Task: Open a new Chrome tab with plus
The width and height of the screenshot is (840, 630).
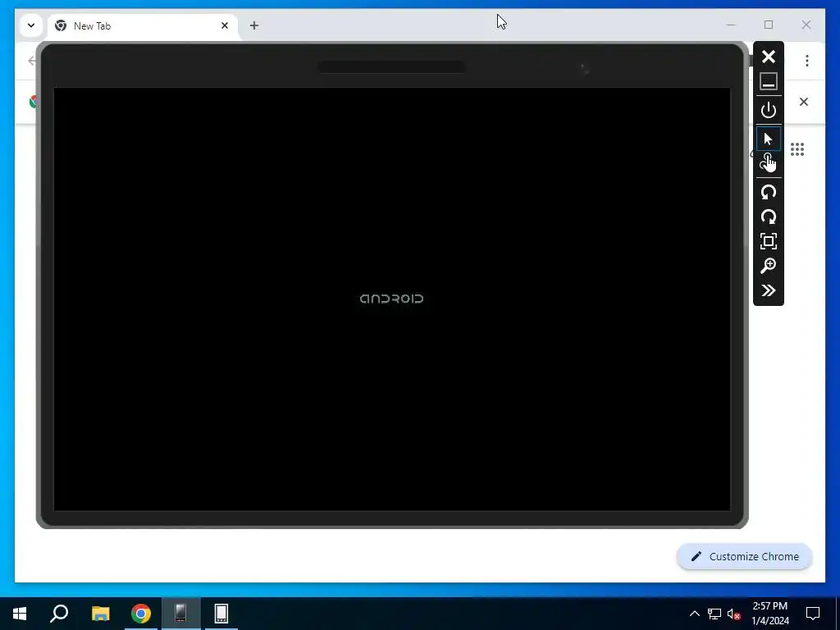Action: 254,25
